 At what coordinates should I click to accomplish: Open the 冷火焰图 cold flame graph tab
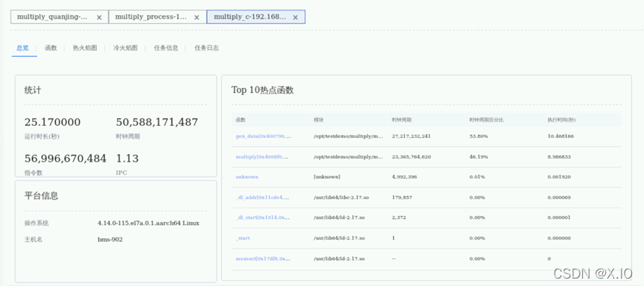pyautogui.click(x=125, y=48)
